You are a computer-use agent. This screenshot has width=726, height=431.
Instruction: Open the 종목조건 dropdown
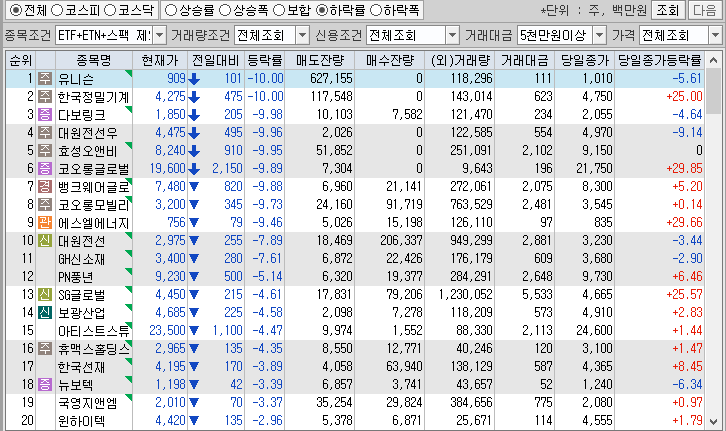click(x=159, y=35)
